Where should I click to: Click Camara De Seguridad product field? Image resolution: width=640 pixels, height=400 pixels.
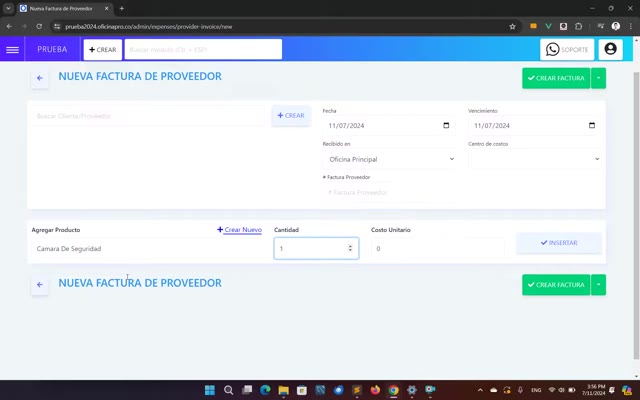(148, 249)
